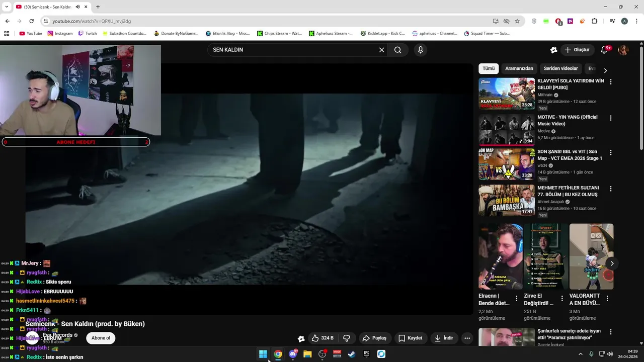
Task: Click the install app icon in address bar
Action: click(x=496, y=21)
